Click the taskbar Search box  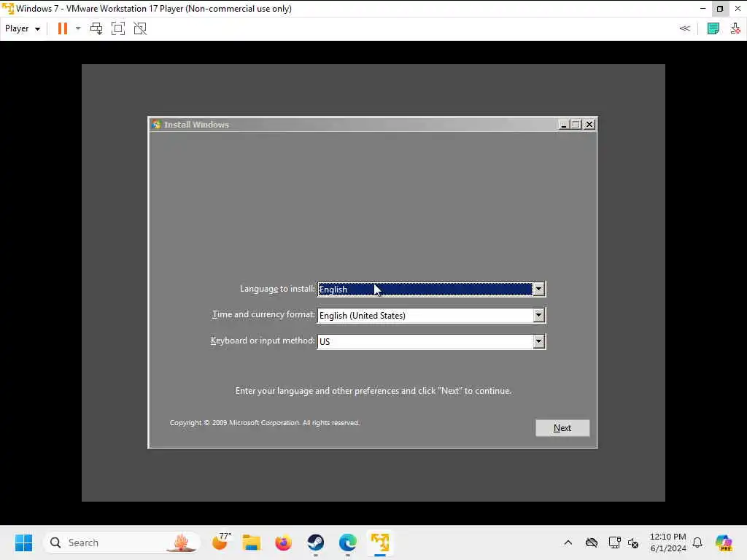pos(122,542)
